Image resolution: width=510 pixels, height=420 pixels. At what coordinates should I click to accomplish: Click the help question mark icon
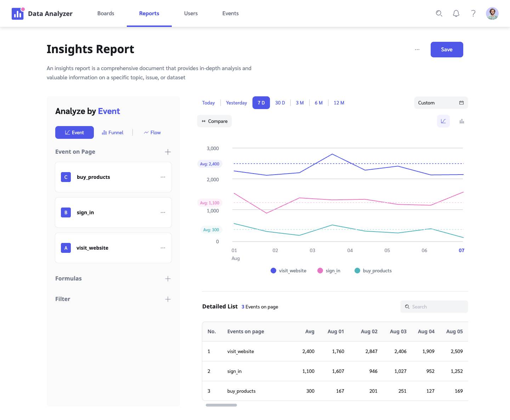pyautogui.click(x=473, y=13)
